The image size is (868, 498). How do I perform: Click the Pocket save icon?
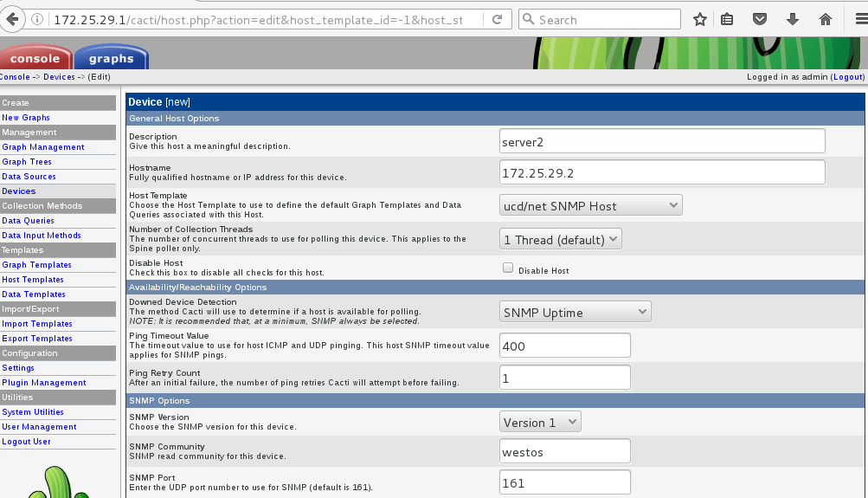coord(760,19)
